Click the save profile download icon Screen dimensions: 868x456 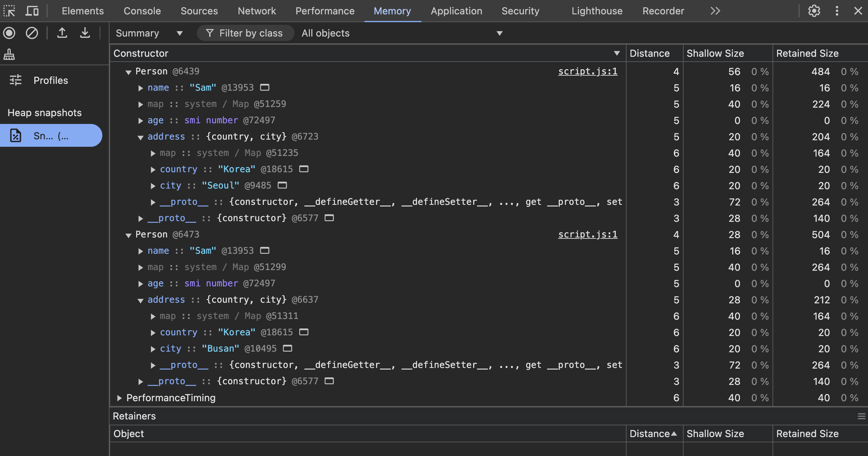pos(85,33)
